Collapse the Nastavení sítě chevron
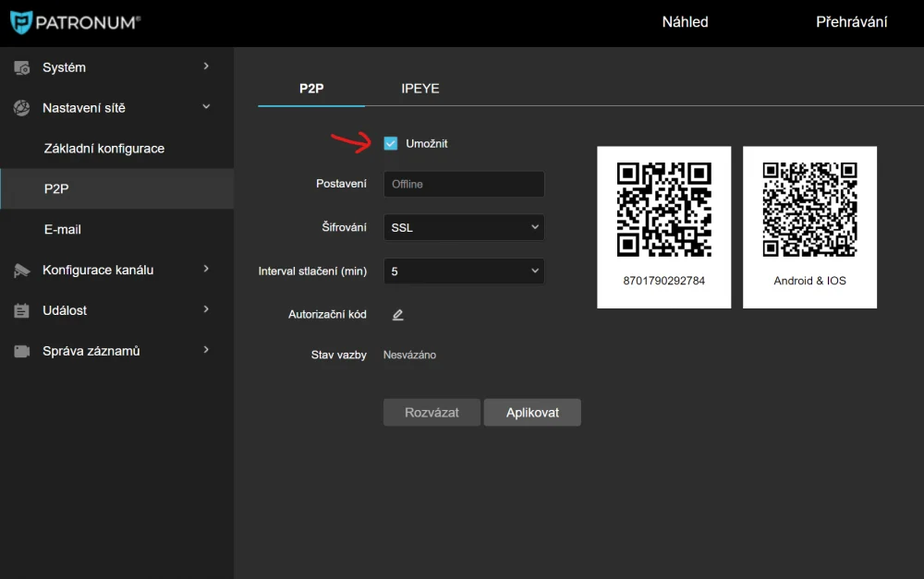Image resolution: width=924 pixels, height=579 pixels. click(x=206, y=106)
